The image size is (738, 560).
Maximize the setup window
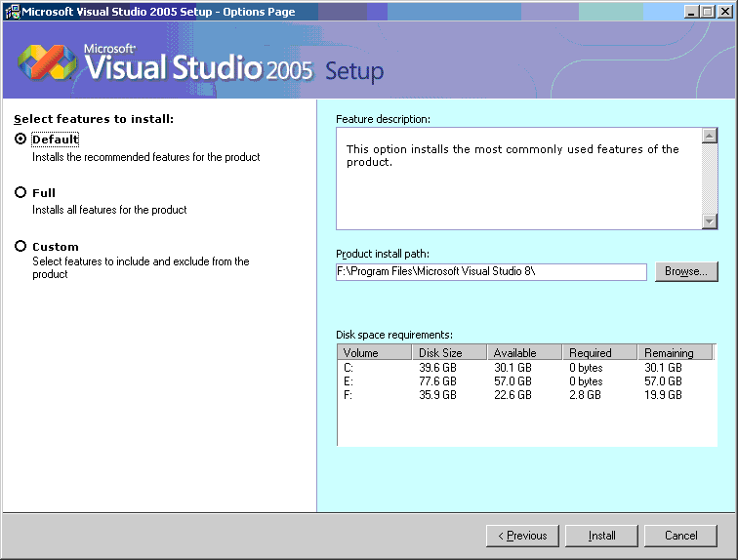click(707, 12)
